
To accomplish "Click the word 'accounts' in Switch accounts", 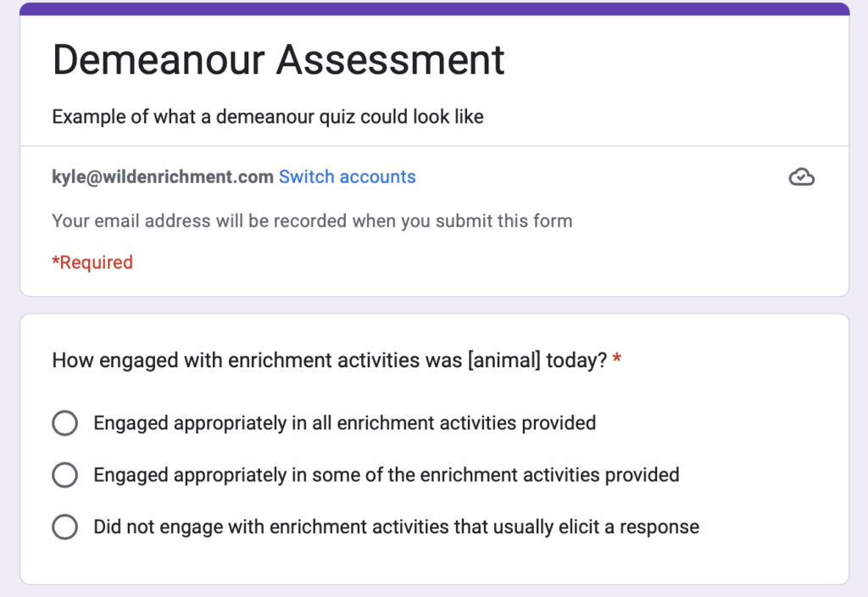I will (x=377, y=176).
